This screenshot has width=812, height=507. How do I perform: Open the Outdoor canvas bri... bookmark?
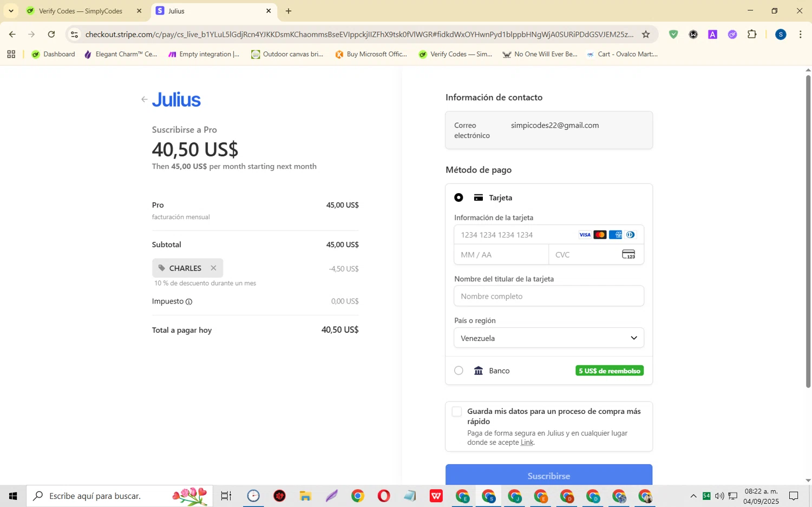tap(287, 54)
